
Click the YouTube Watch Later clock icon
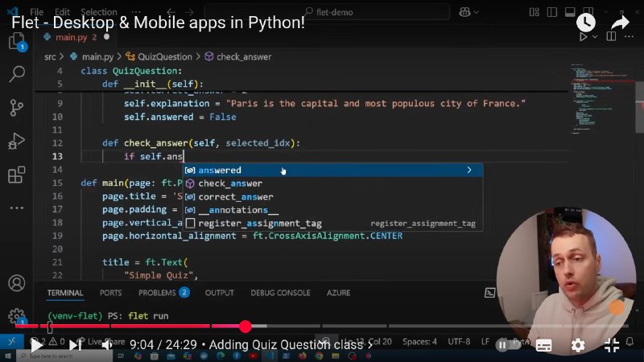click(586, 23)
